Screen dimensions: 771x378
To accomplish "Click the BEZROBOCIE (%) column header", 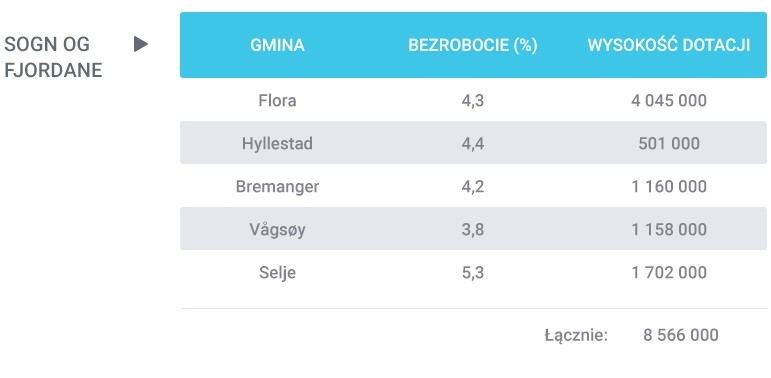I will click(473, 45).
